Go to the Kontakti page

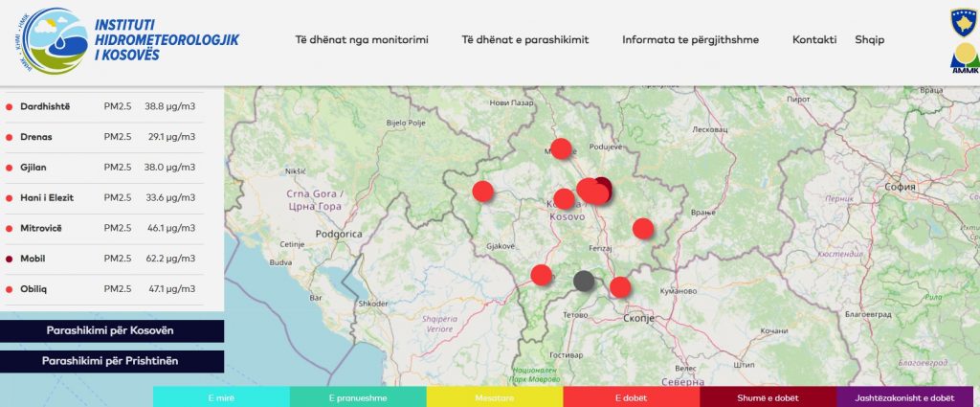(x=814, y=39)
